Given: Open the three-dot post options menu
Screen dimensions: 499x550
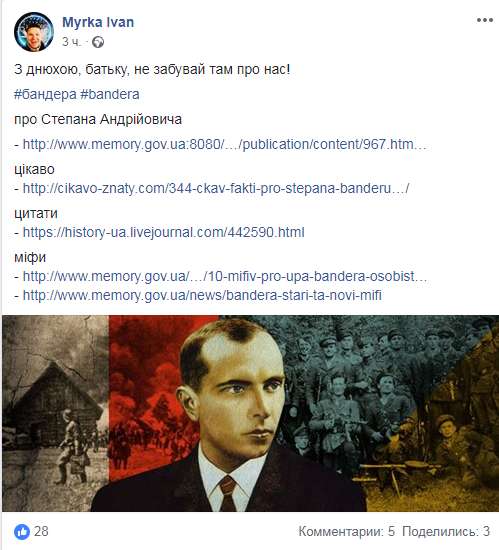Looking at the screenshot, I should 485,20.
